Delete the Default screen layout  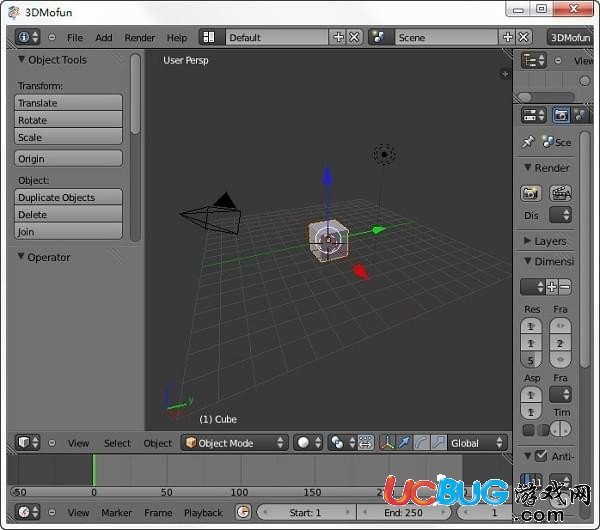(355, 37)
